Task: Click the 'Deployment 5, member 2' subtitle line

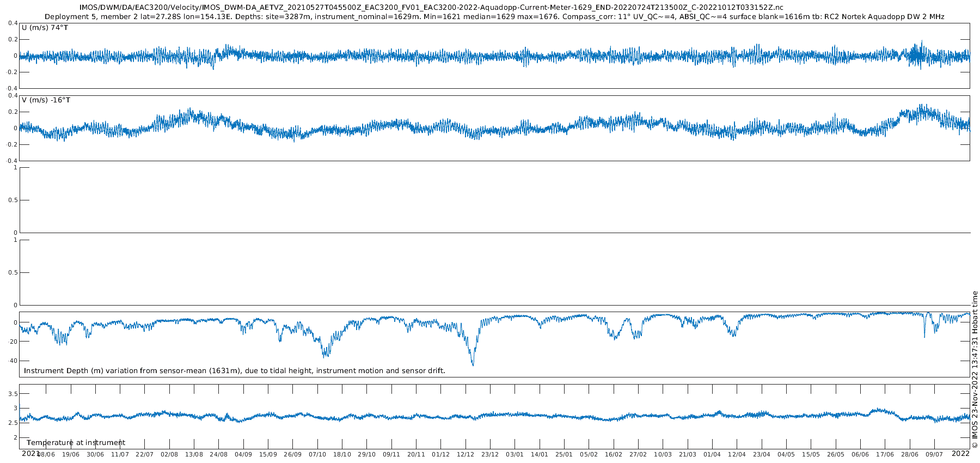Action: point(494,17)
